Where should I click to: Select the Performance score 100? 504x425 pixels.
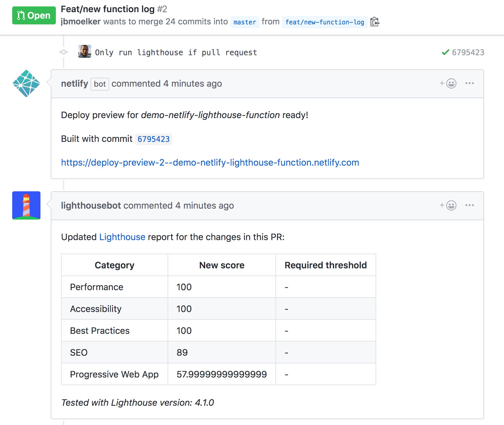(x=184, y=287)
